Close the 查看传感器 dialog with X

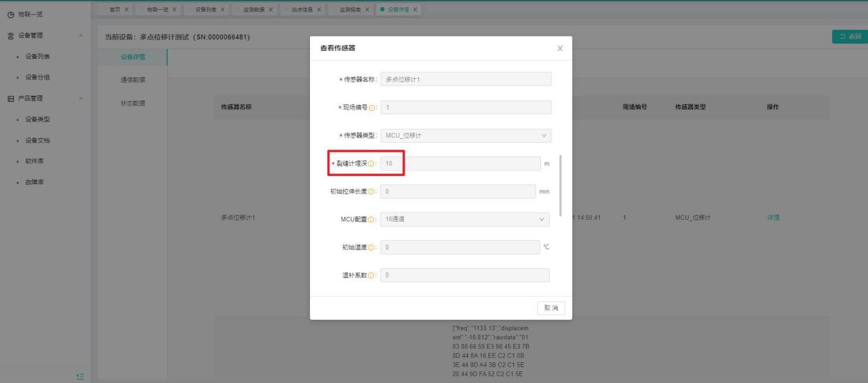coord(559,49)
